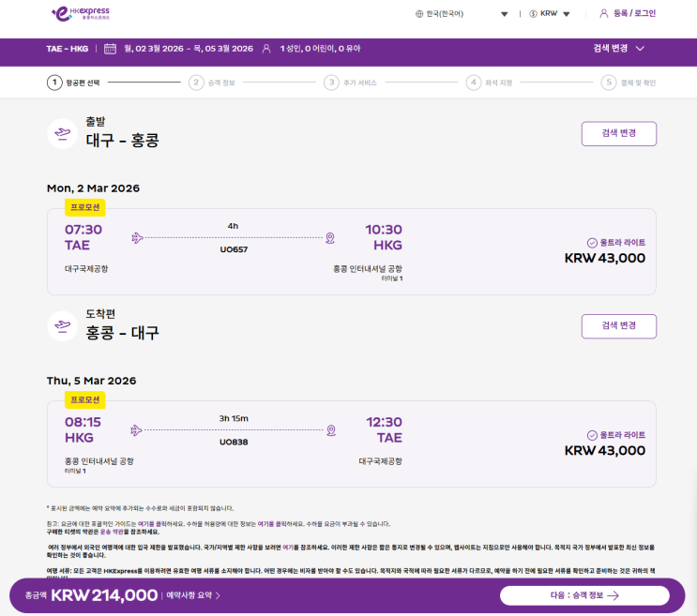Screen dimensions: 697x616
Task: Click the destination pin icon on UO657 route
Action: pos(330,238)
